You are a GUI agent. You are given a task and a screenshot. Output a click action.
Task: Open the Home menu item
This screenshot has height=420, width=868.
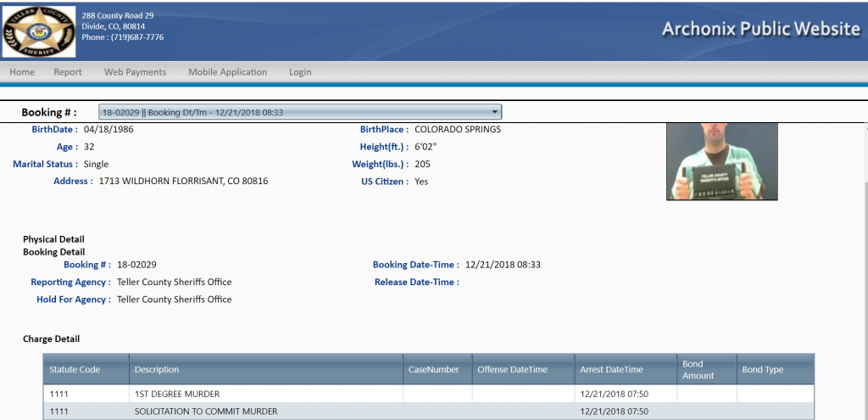coord(22,72)
